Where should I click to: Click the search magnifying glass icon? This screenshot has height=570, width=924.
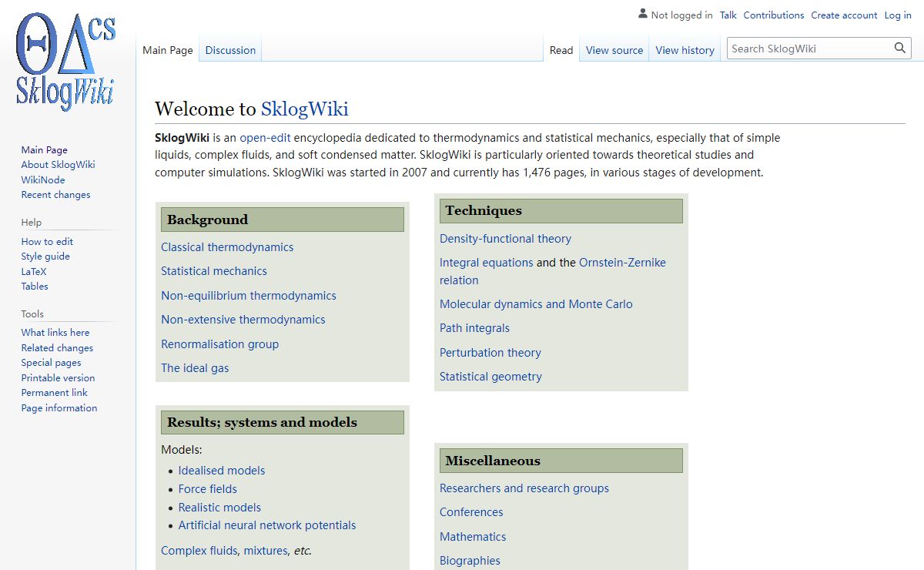(x=900, y=49)
